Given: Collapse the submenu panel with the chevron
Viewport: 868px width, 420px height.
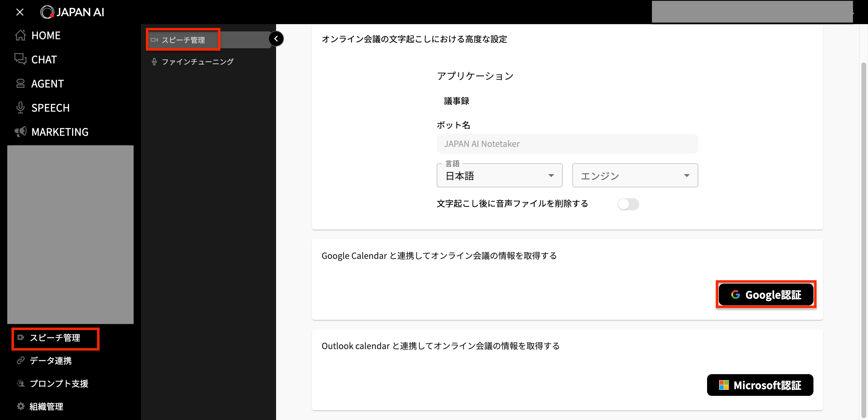Looking at the screenshot, I should (x=276, y=38).
